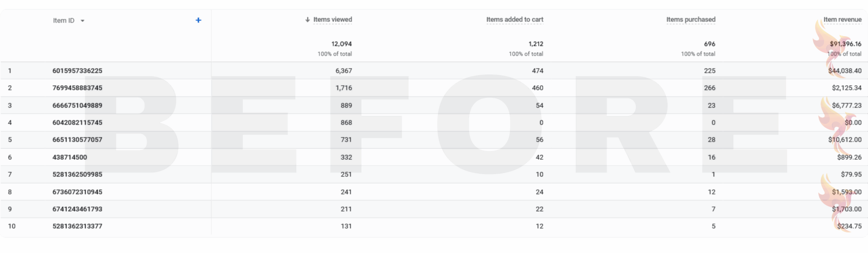This screenshot has height=253, width=868.
Task: Sort by Items viewed column header
Action: click(x=332, y=20)
